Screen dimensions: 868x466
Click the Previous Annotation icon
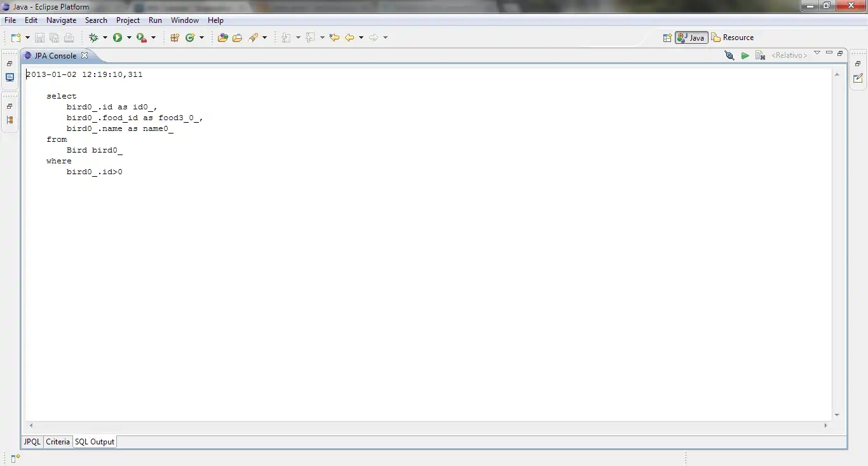[310, 38]
